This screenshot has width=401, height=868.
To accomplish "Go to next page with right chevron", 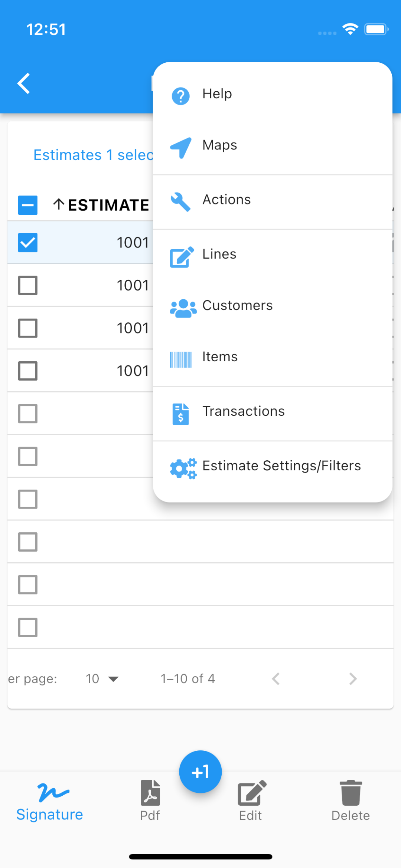I will [x=353, y=679].
